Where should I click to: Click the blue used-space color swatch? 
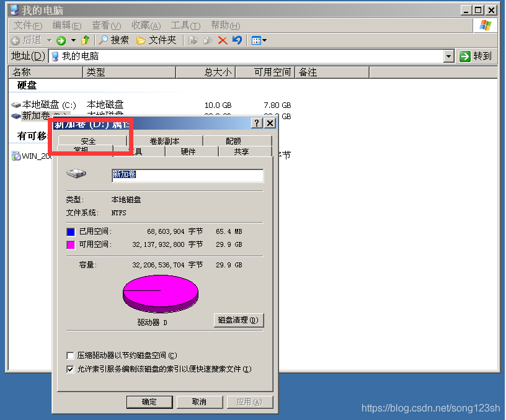click(71, 232)
